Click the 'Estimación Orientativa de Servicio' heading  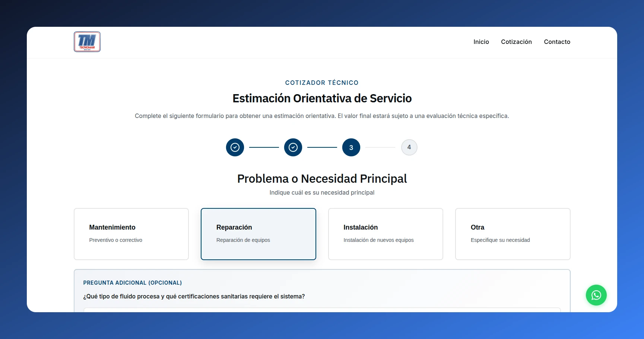pos(322,98)
